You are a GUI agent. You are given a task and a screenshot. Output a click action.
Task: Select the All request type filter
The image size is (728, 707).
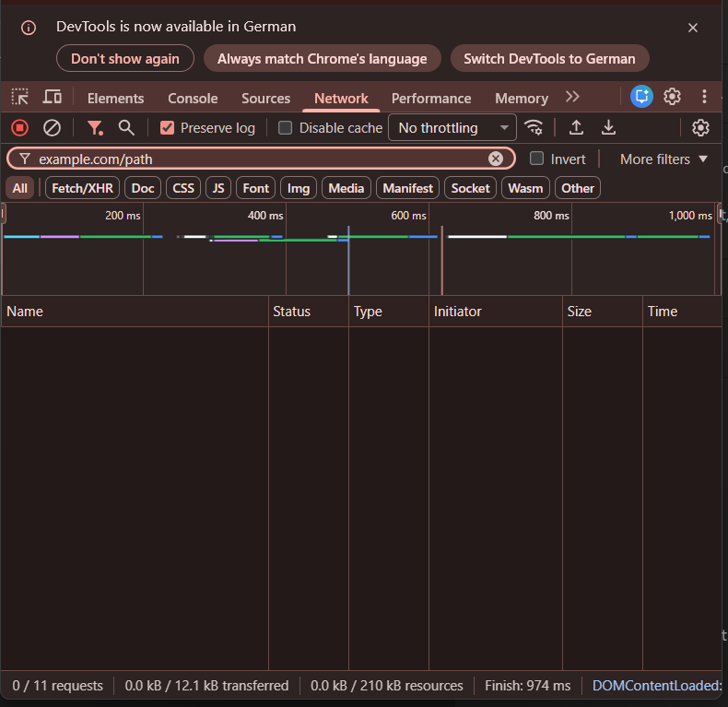pyautogui.click(x=20, y=188)
